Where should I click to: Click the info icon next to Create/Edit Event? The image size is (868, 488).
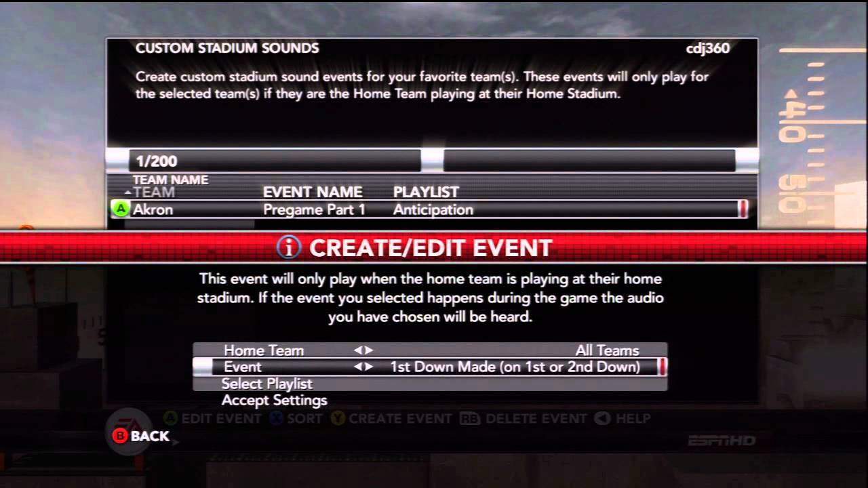coord(289,248)
